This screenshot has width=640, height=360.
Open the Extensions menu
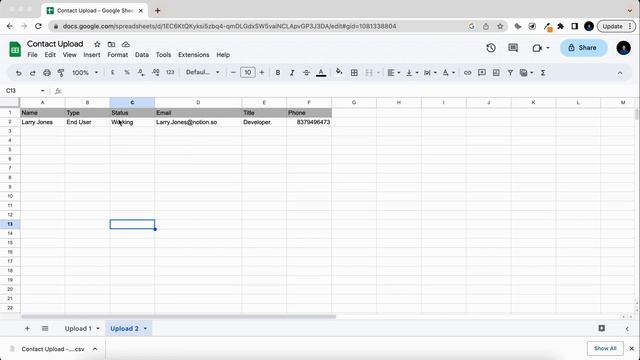tap(193, 55)
